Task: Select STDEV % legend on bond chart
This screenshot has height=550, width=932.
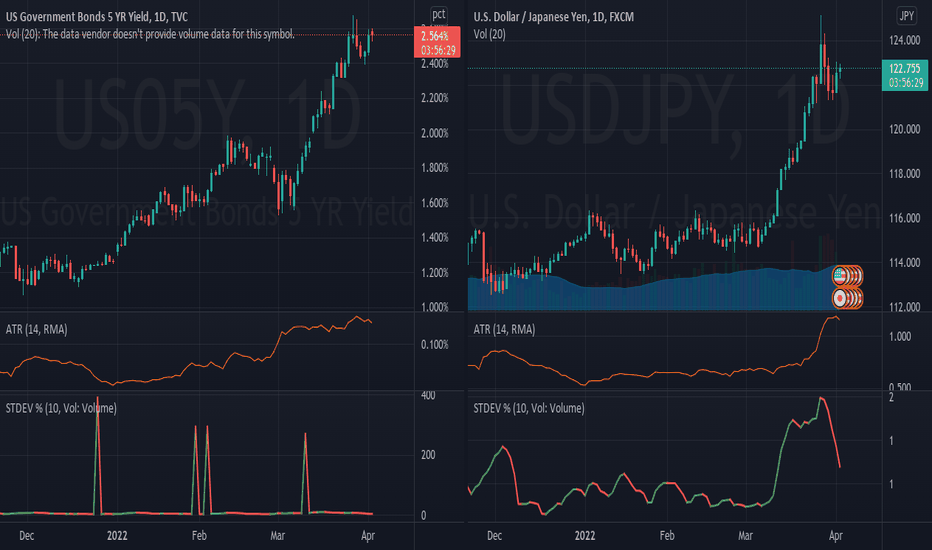Action: pos(61,408)
